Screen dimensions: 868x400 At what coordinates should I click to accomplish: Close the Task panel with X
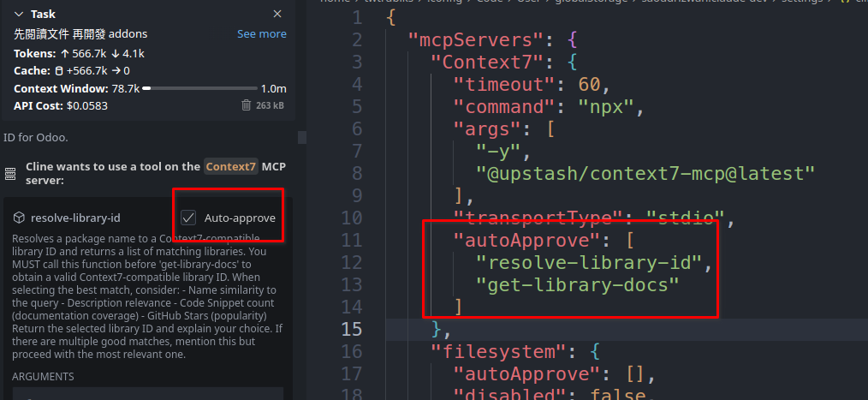(x=277, y=14)
